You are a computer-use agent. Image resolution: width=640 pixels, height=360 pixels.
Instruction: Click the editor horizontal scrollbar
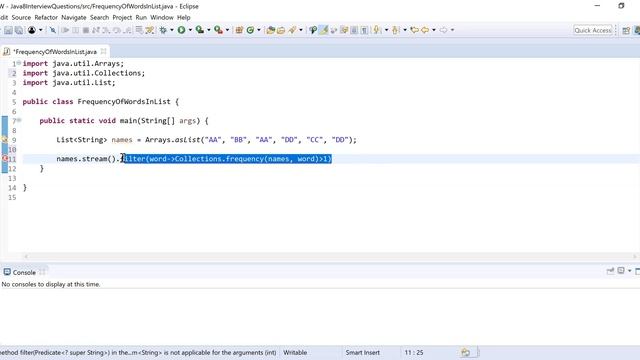pyautogui.click(x=331, y=256)
